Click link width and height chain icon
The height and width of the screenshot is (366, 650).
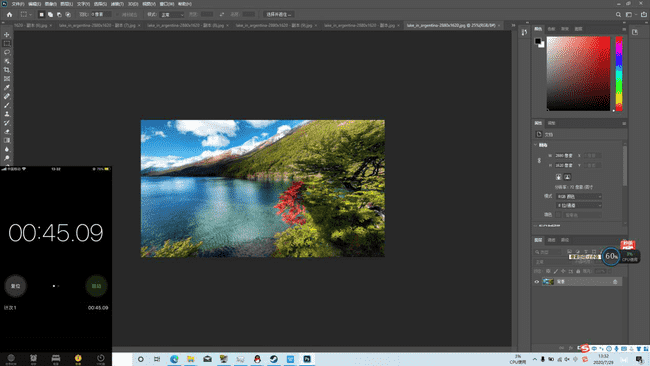(539, 160)
